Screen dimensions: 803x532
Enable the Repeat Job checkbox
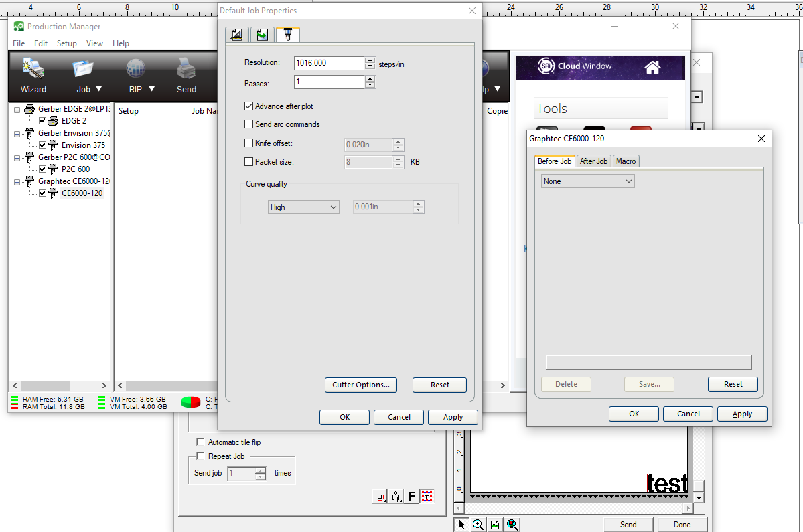[x=200, y=456]
